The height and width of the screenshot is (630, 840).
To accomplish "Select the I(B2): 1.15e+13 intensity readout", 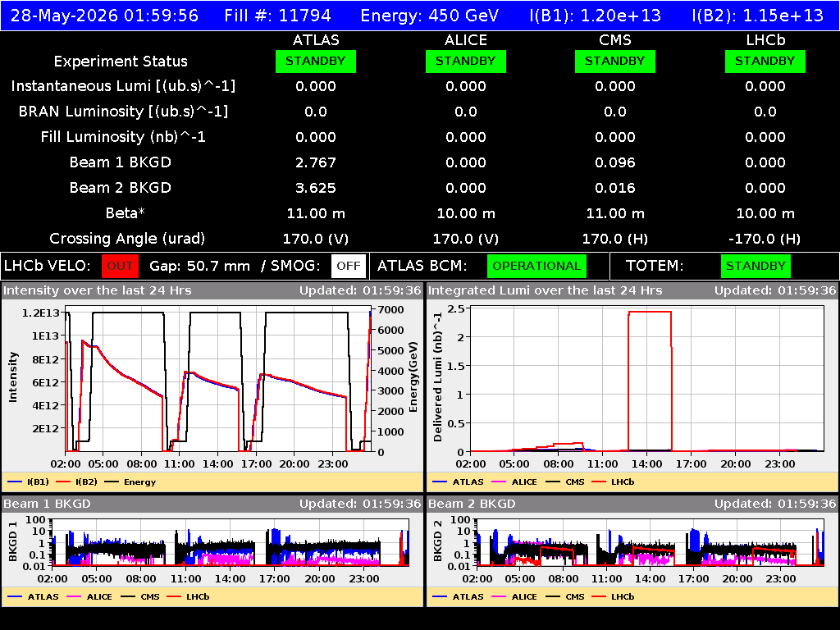I will (757, 16).
